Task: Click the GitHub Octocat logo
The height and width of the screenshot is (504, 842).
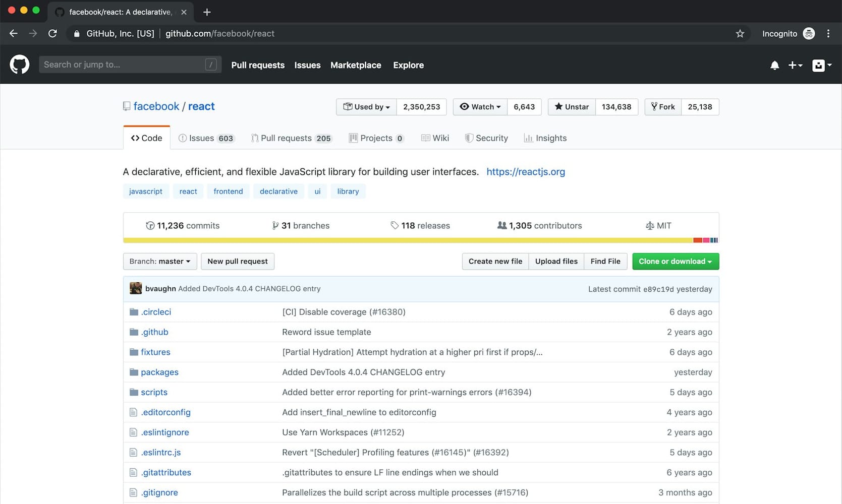Action: (20, 65)
